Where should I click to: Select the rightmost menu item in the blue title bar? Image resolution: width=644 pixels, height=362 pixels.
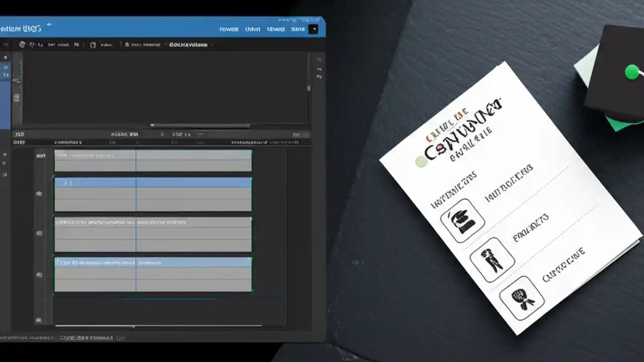[x=298, y=29]
